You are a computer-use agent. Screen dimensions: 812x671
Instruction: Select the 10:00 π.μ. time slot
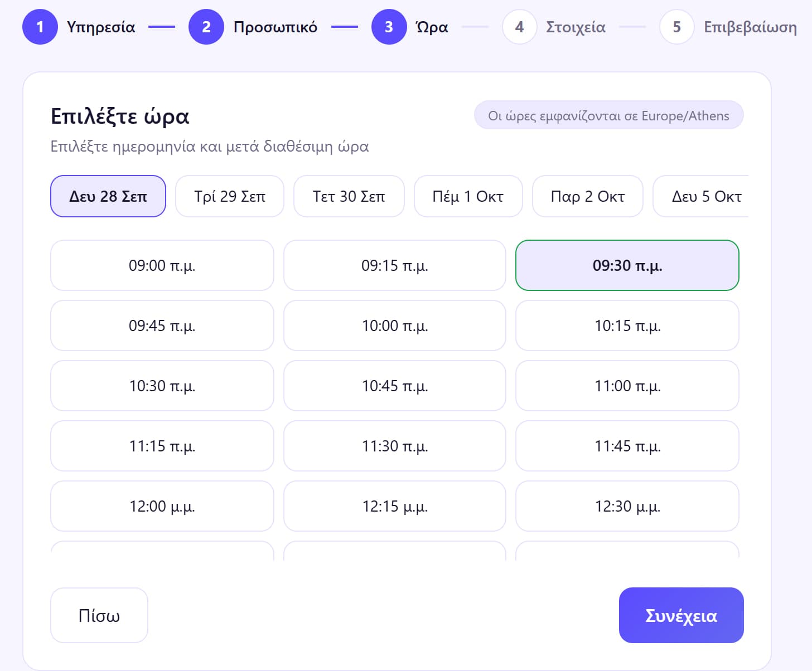(395, 325)
